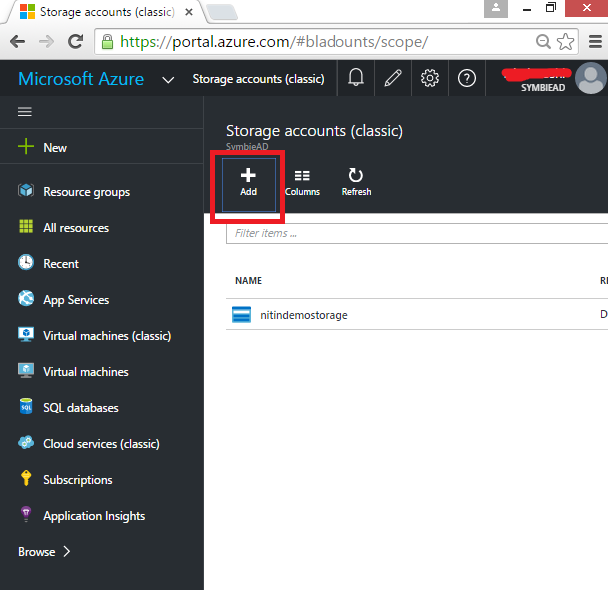The width and height of the screenshot is (608, 590).
Task: Collapse the sidebar hamburger menu
Action: coord(25,112)
